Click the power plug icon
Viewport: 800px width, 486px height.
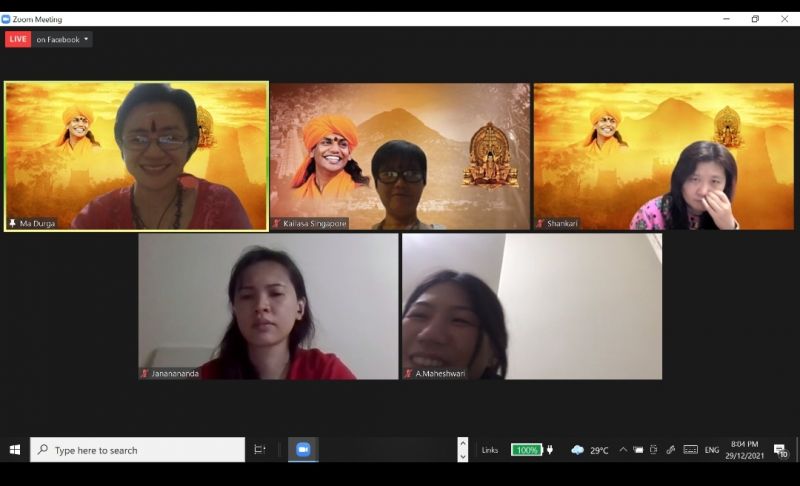(x=550, y=450)
